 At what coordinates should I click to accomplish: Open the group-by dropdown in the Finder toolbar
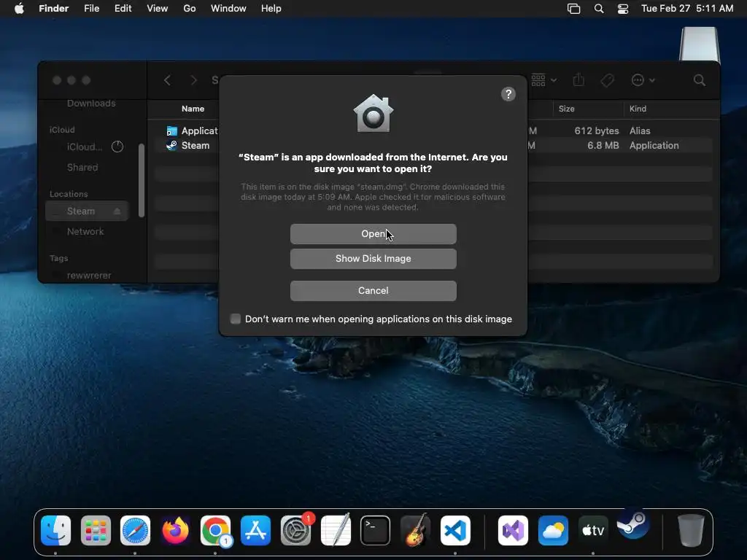coord(543,80)
